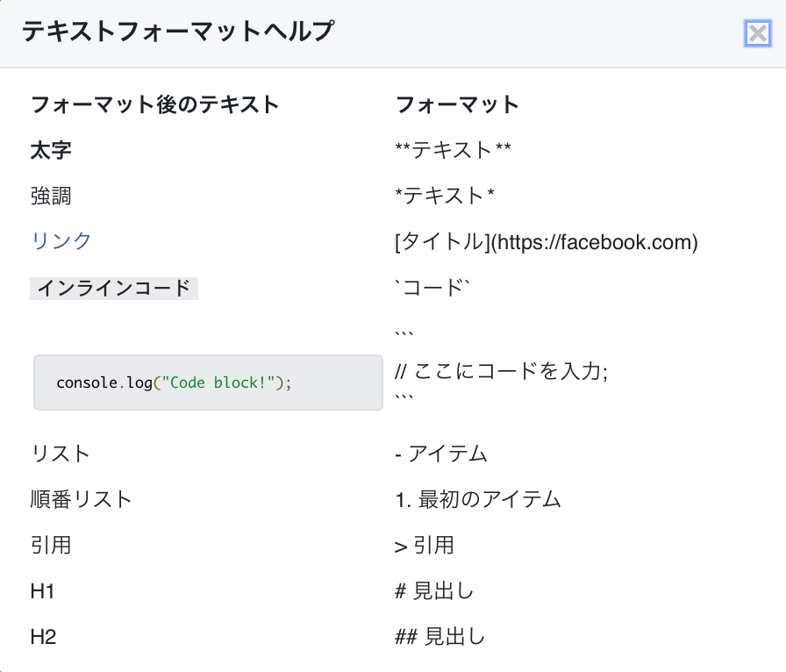
Task: Close the text format help dialog
Action: pyautogui.click(x=756, y=33)
